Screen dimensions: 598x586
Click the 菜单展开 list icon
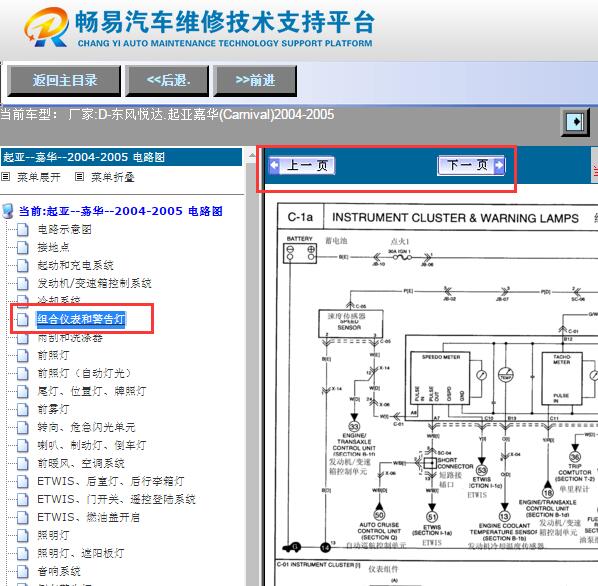pyautogui.click(x=6, y=177)
